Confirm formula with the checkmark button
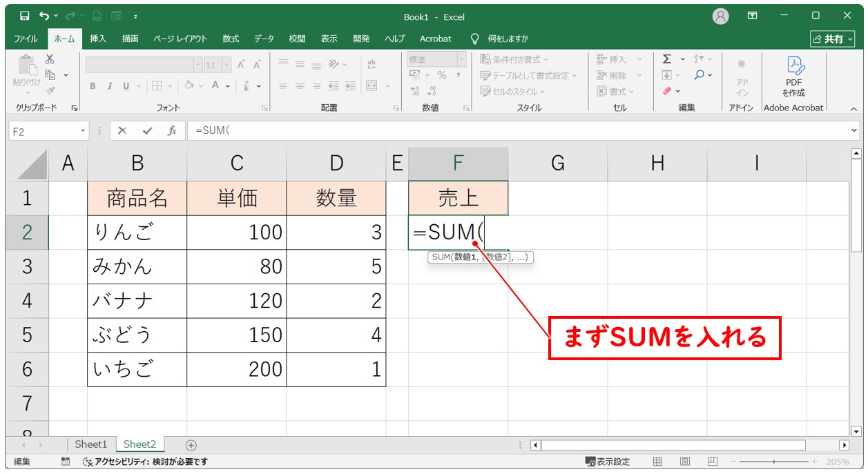This screenshot has height=474, width=868. pos(147,130)
